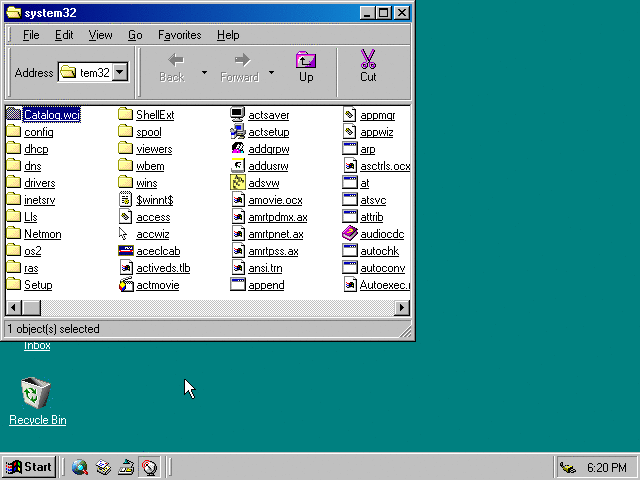Click the ShellExt folder name

tap(155, 115)
